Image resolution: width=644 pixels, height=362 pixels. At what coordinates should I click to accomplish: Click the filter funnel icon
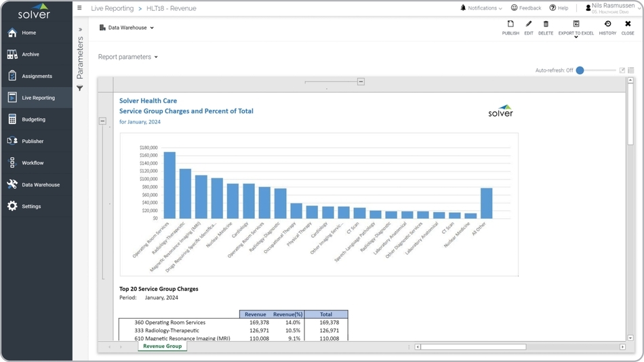pyautogui.click(x=80, y=88)
